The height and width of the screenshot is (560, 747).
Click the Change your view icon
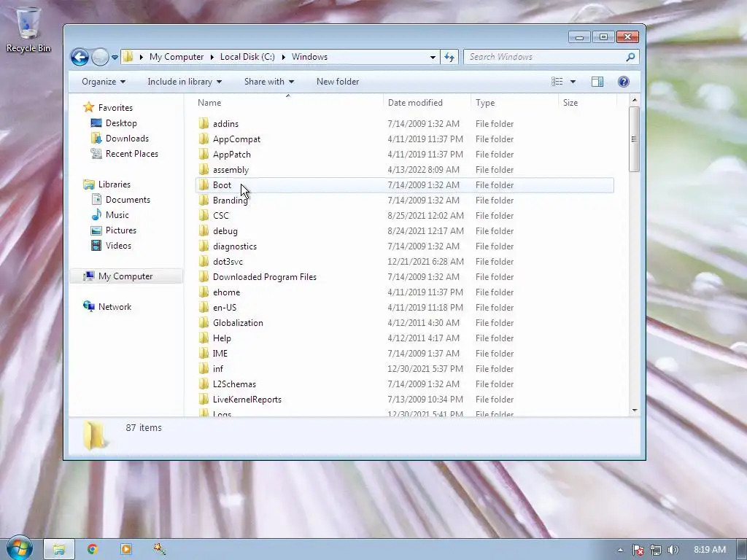[x=557, y=82]
